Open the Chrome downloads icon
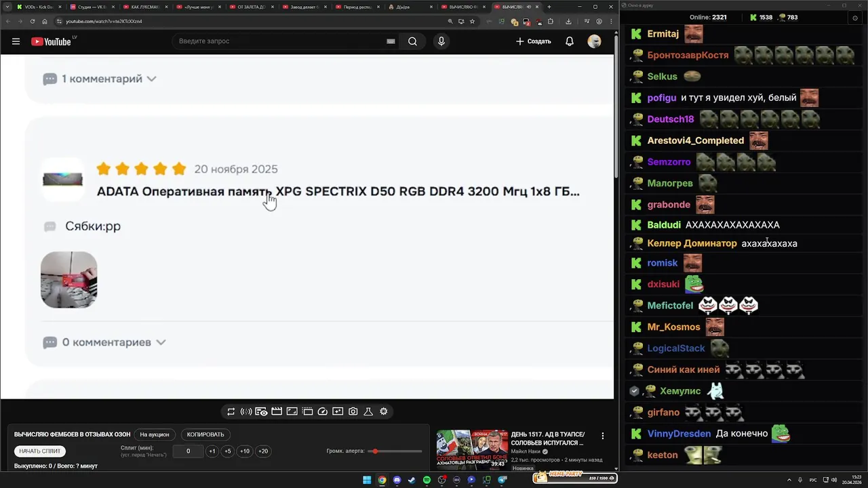Viewport: 868px width, 488px height. click(x=568, y=21)
